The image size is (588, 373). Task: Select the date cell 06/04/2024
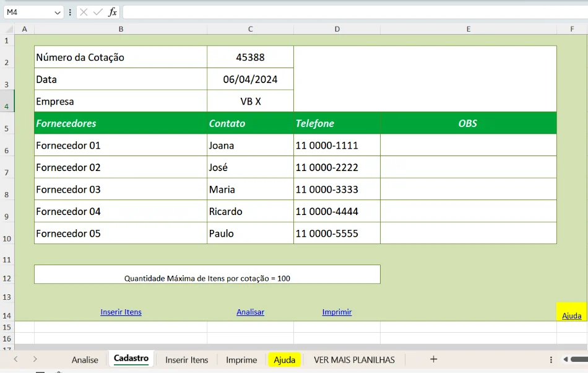coord(251,79)
